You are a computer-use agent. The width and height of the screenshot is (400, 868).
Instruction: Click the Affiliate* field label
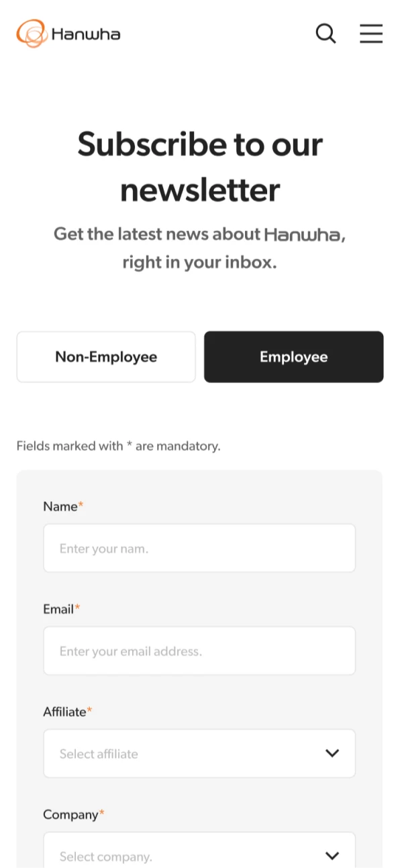pyautogui.click(x=68, y=712)
